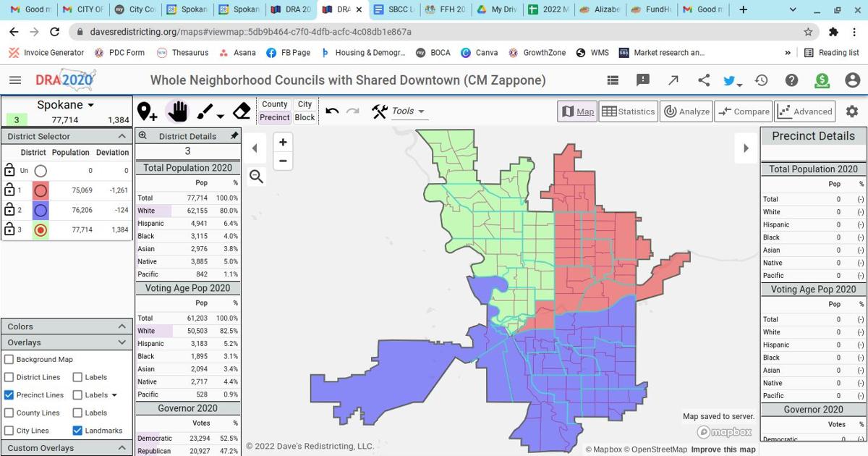Screen dimensions: 868x456
Task: Switch to the Compare view
Action: click(x=744, y=111)
